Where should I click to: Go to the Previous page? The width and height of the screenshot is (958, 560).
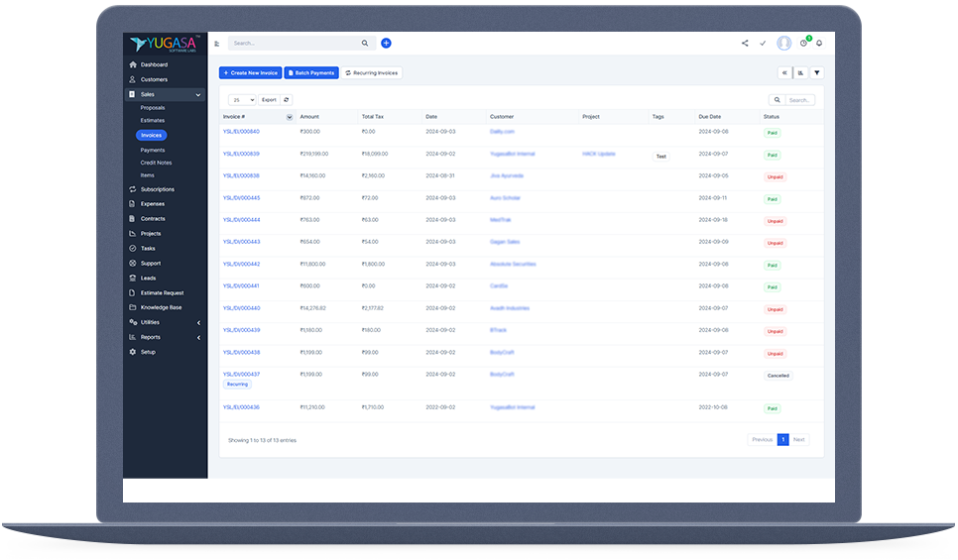762,440
